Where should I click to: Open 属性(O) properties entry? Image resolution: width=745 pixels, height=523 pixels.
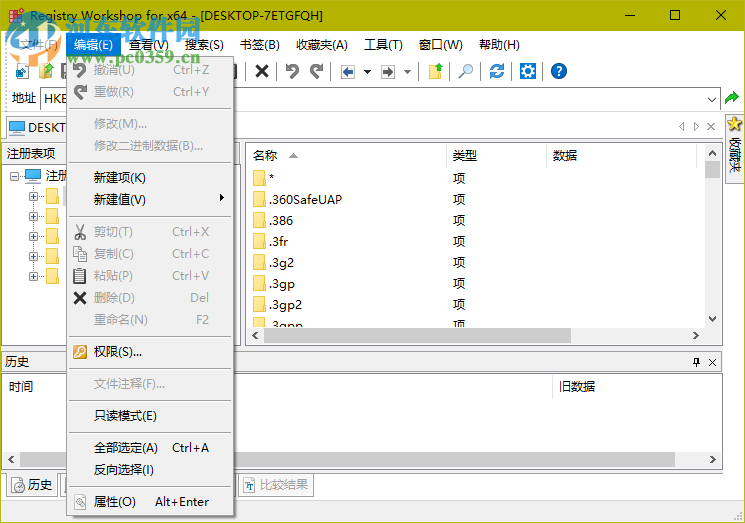tap(150, 502)
